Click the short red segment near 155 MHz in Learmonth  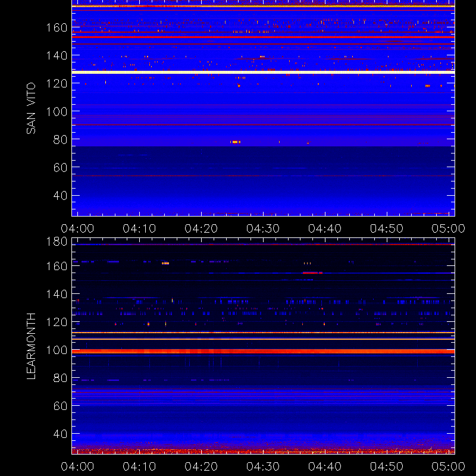(312, 273)
